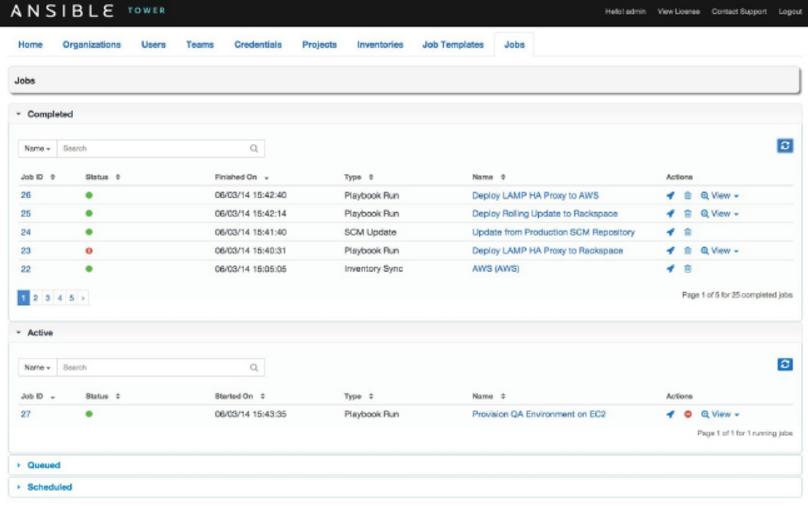Relaunch active job 27 rocket icon
The image size is (808, 506).
pos(670,414)
